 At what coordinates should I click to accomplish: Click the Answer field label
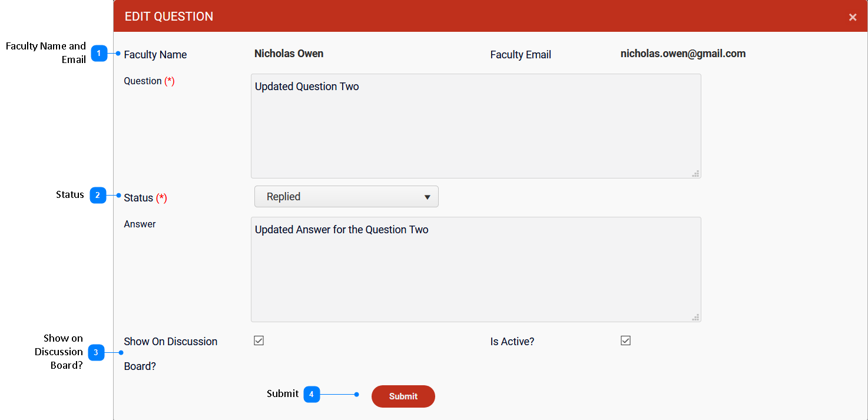[140, 224]
